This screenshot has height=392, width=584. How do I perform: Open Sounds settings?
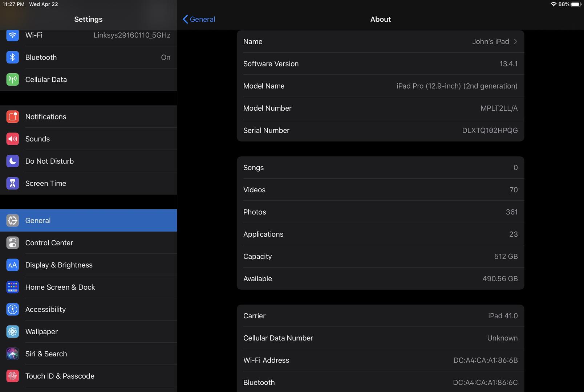[x=89, y=139]
